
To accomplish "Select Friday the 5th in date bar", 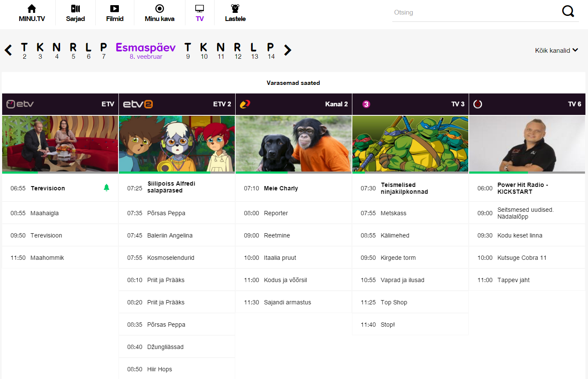I will [x=73, y=51].
